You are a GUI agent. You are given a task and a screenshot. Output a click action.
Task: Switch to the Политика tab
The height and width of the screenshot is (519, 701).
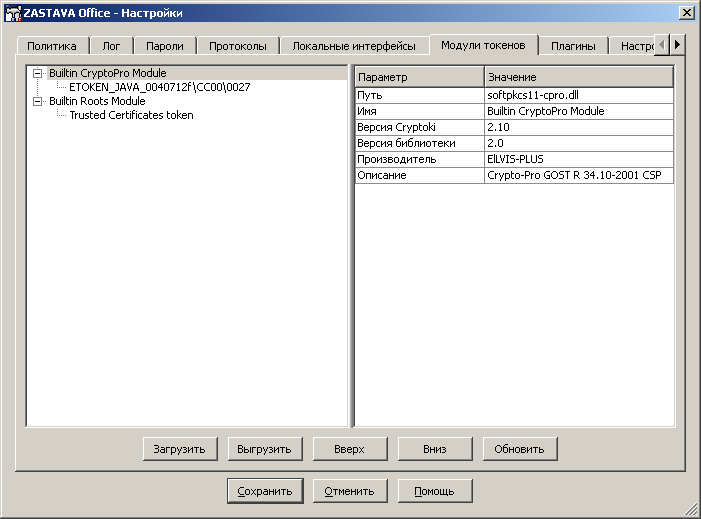pyautogui.click(x=52, y=46)
